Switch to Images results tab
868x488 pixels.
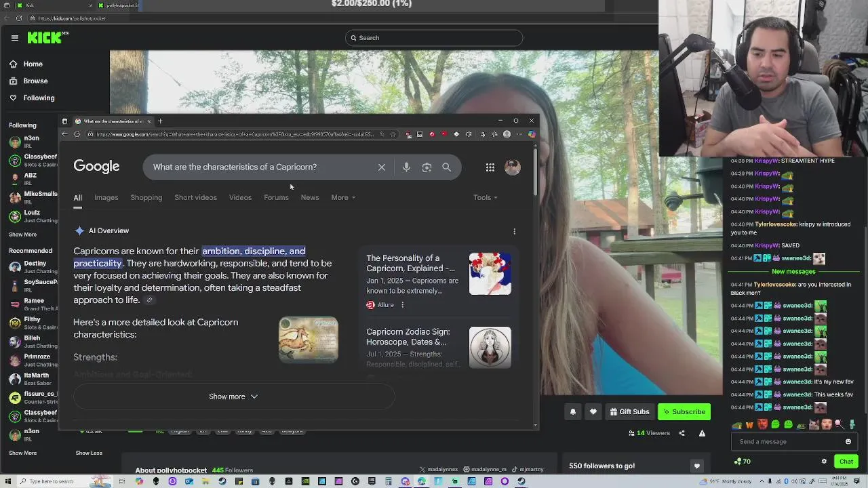point(106,198)
